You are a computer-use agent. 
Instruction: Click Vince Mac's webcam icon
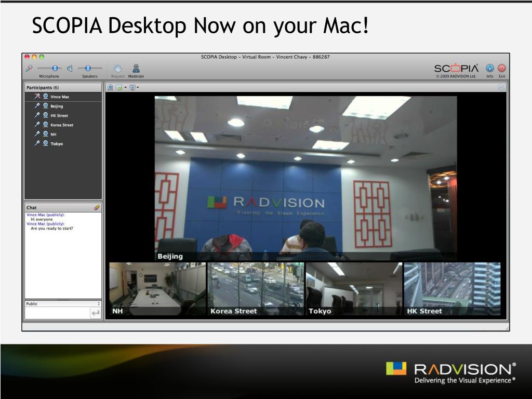46,96
